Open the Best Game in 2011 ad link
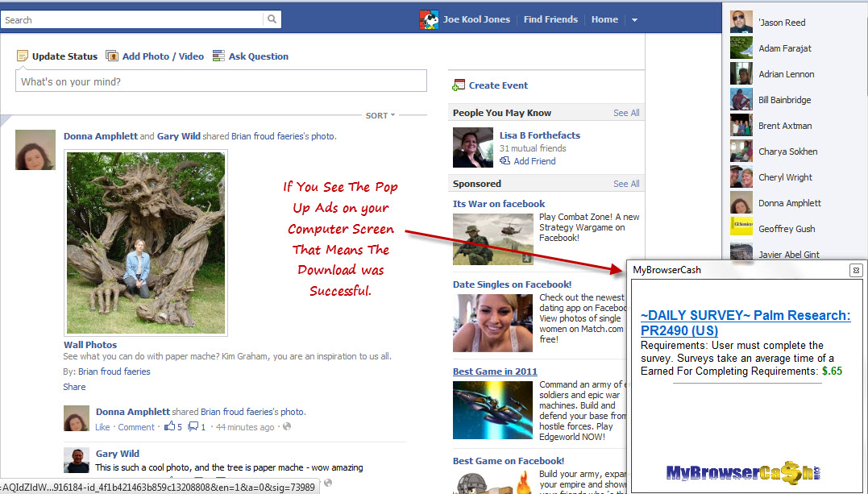Image resolution: width=868 pixels, height=494 pixels. click(x=495, y=372)
